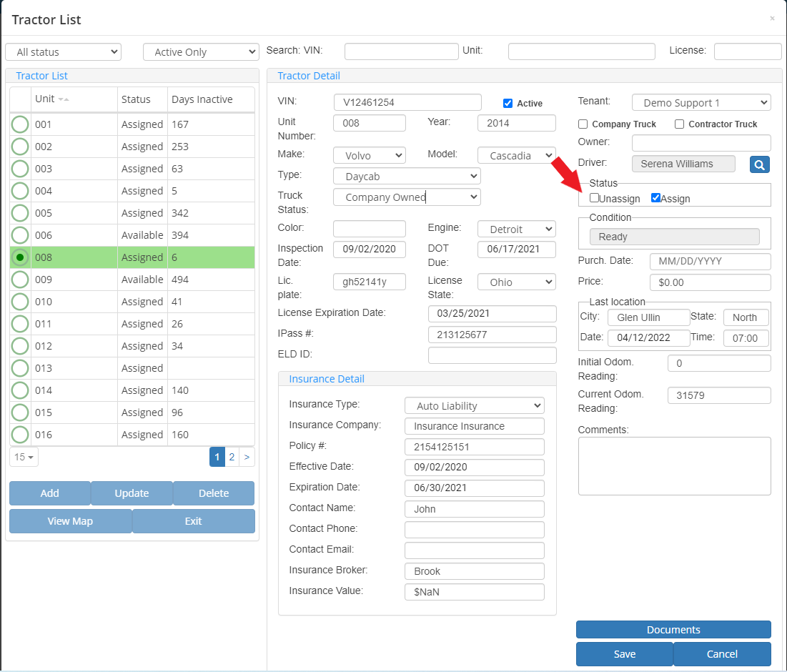787x672 pixels.
Task: Open the Active Only filter dropdown
Action: [201, 51]
